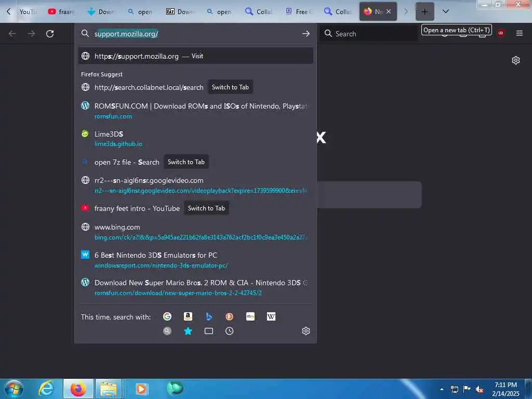Click the Go arrow in the address bar
This screenshot has width=532, height=399.
tap(305, 34)
